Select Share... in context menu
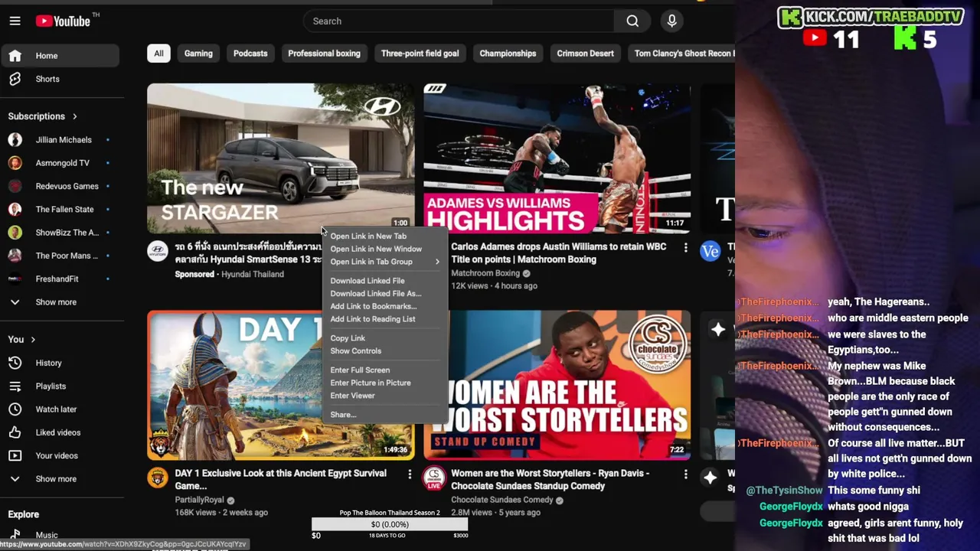 (x=385, y=415)
